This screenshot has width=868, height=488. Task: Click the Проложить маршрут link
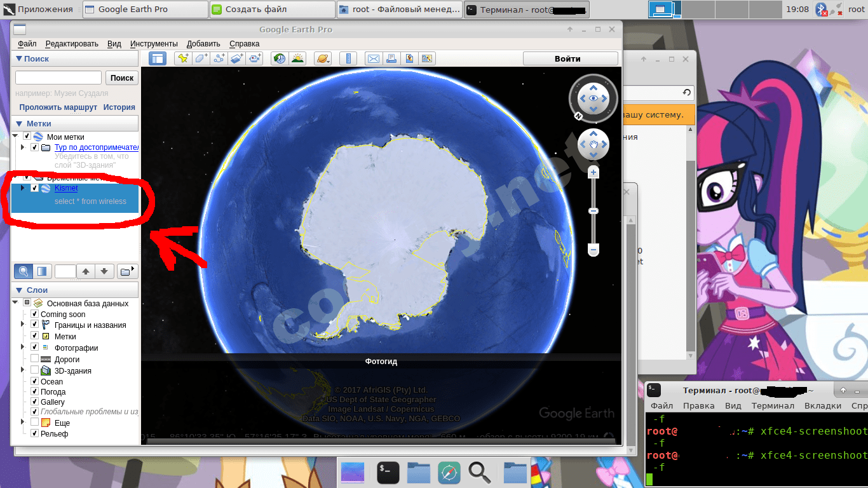pos(58,107)
